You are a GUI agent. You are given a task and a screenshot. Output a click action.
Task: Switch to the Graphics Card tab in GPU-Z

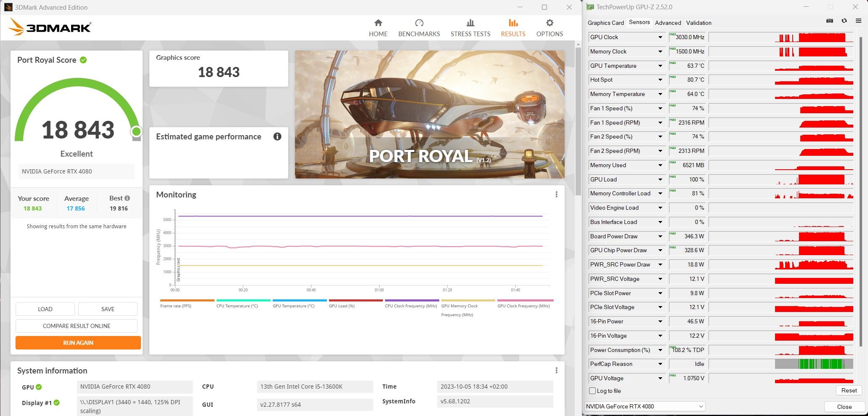(x=605, y=23)
